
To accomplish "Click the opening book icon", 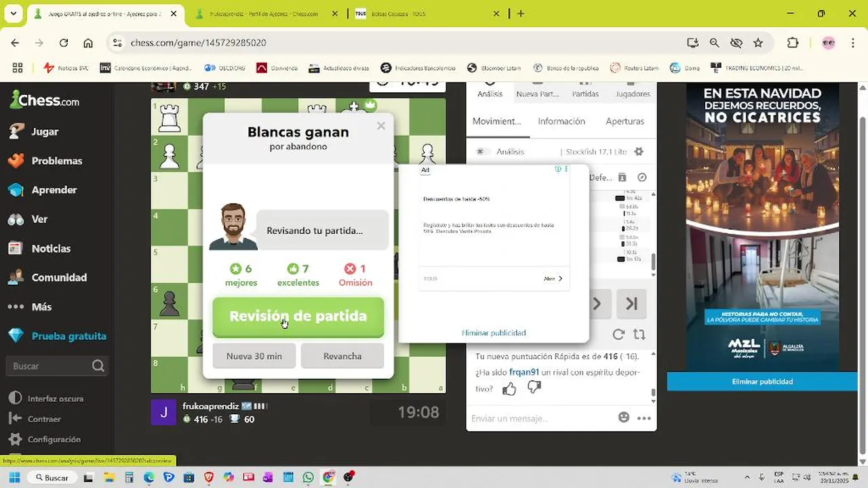I will [x=622, y=178].
